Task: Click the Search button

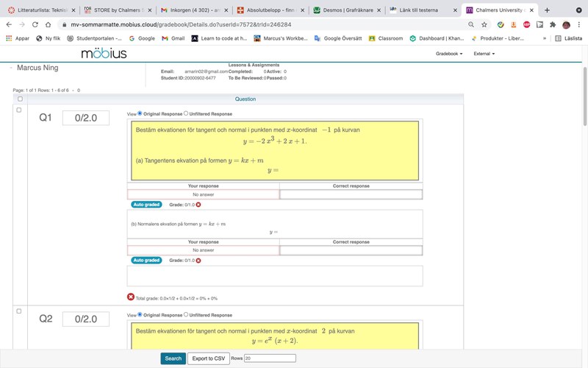Action: [173, 358]
